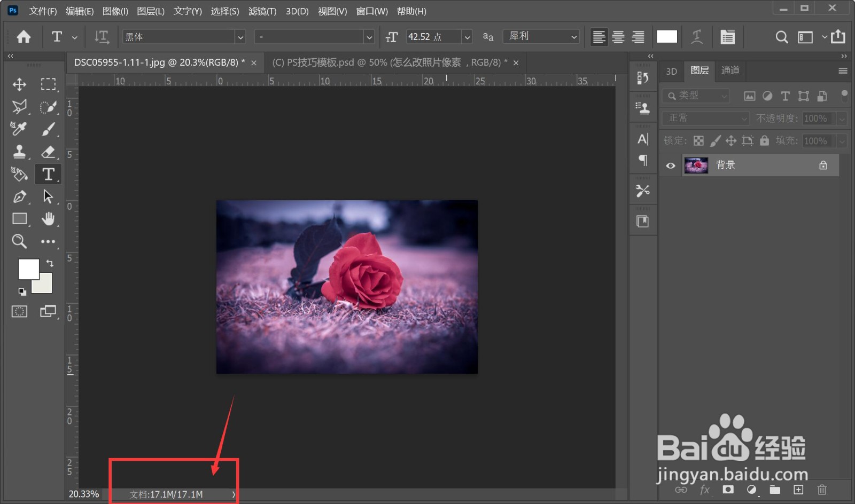Image resolution: width=855 pixels, height=504 pixels.
Task: Open the 滤镜(T) menu
Action: [x=262, y=11]
